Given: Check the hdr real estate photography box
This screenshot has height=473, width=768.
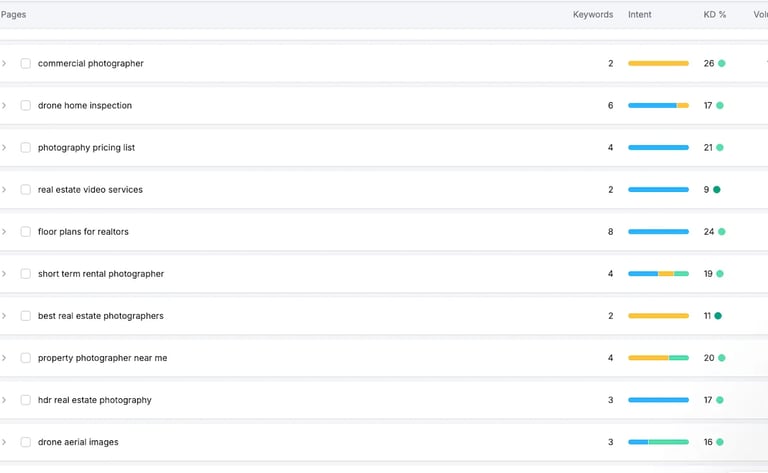Looking at the screenshot, I should (25, 400).
